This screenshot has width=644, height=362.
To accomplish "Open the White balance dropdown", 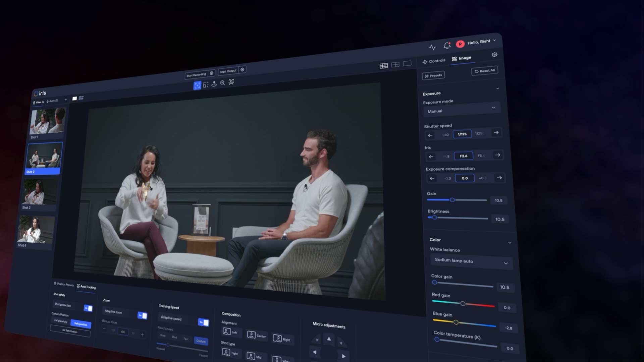I will click(471, 261).
